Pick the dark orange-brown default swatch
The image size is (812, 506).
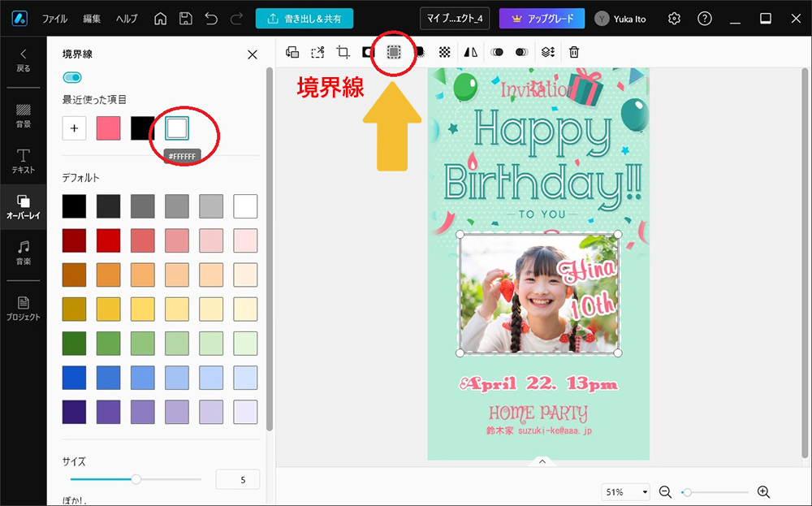pos(74,275)
